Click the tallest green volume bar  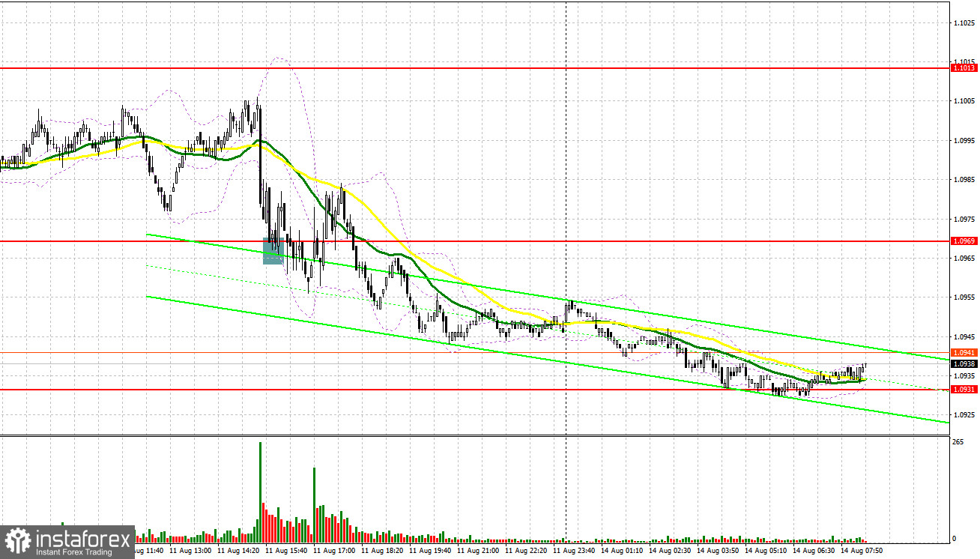pos(260,492)
